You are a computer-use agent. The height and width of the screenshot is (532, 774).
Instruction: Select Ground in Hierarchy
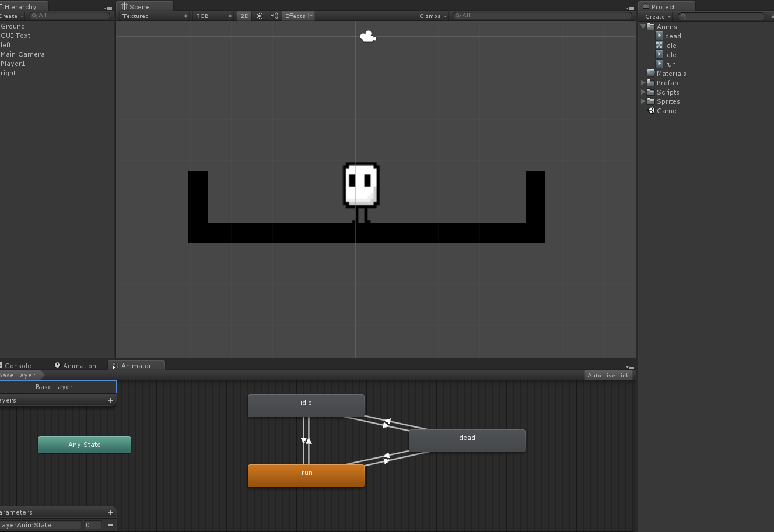(x=13, y=26)
